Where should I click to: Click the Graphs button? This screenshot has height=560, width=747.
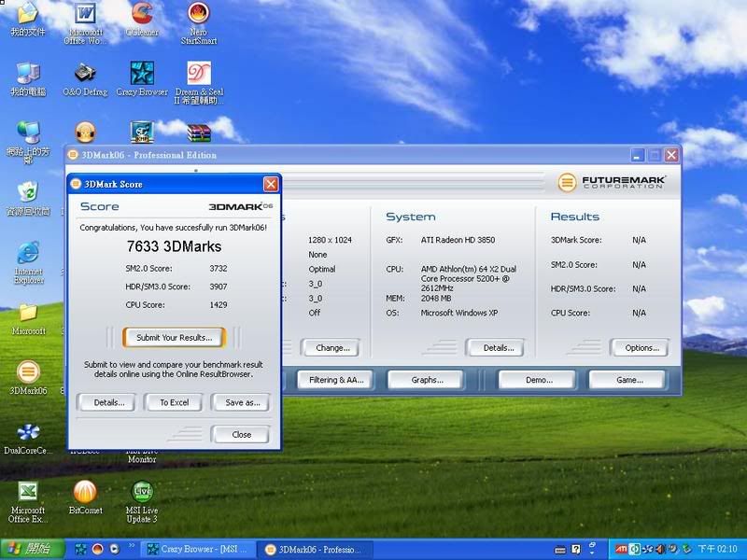click(x=428, y=380)
